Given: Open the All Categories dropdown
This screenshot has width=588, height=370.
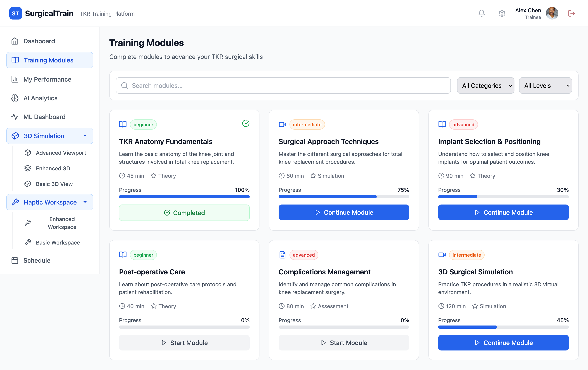Looking at the screenshot, I should tap(485, 85).
